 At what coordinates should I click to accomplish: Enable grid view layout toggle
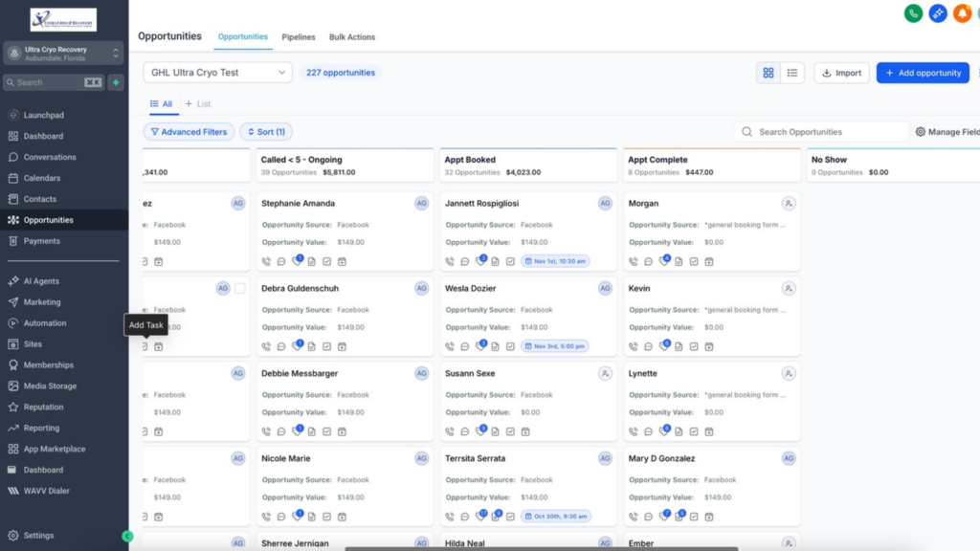click(768, 73)
